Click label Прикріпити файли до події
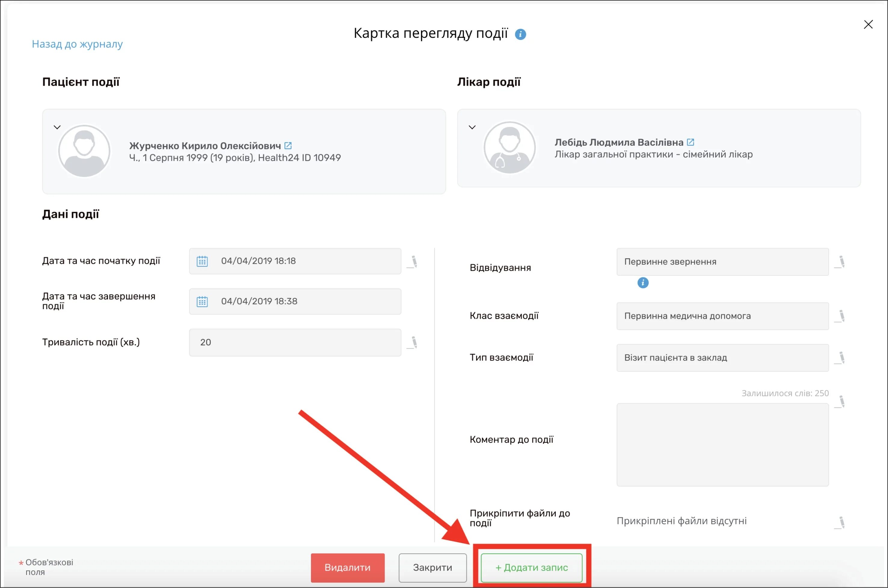This screenshot has height=588, width=888. coord(520,518)
